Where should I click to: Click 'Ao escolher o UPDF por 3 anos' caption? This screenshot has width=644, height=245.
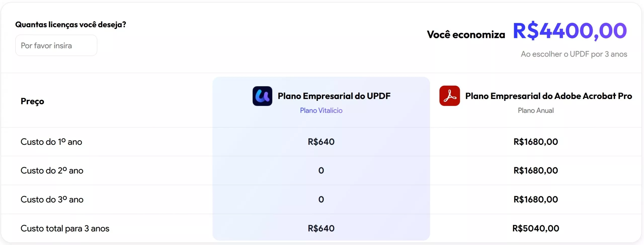pos(574,54)
